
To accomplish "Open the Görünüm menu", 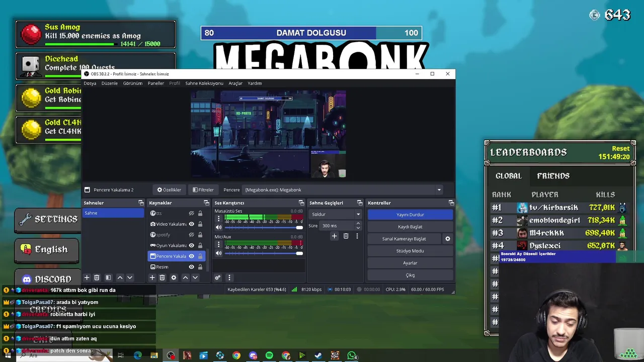I will click(133, 83).
